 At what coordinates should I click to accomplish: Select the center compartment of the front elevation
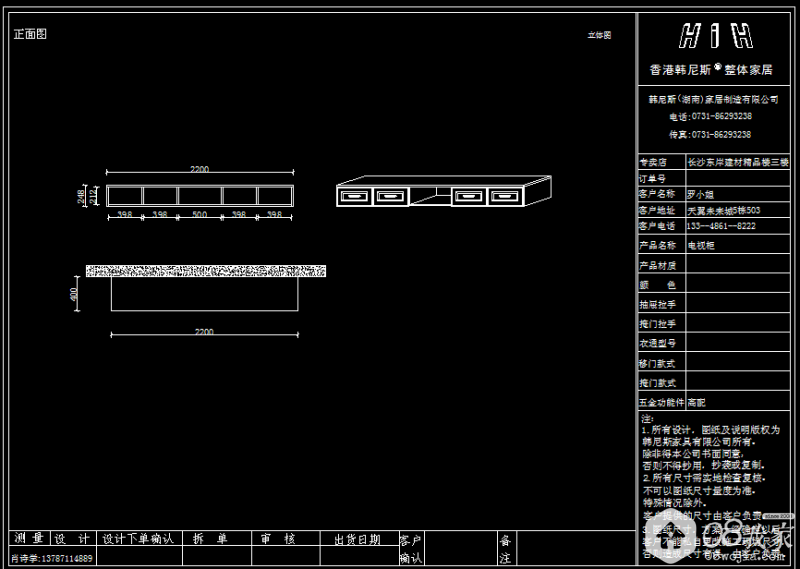200,195
